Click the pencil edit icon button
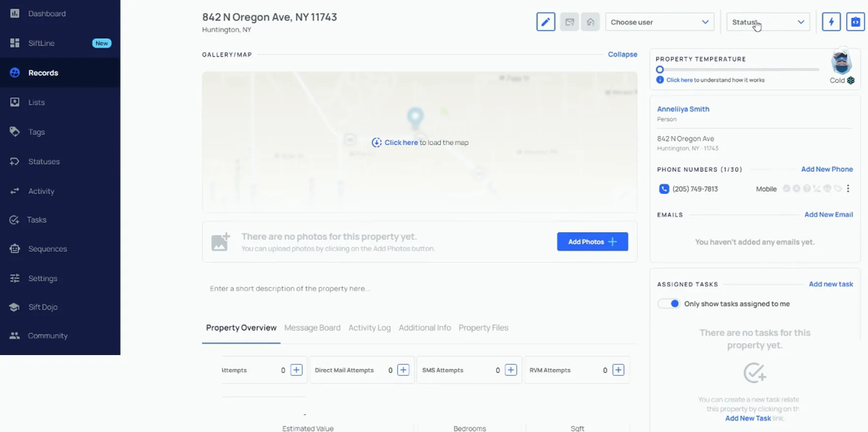 pyautogui.click(x=545, y=22)
